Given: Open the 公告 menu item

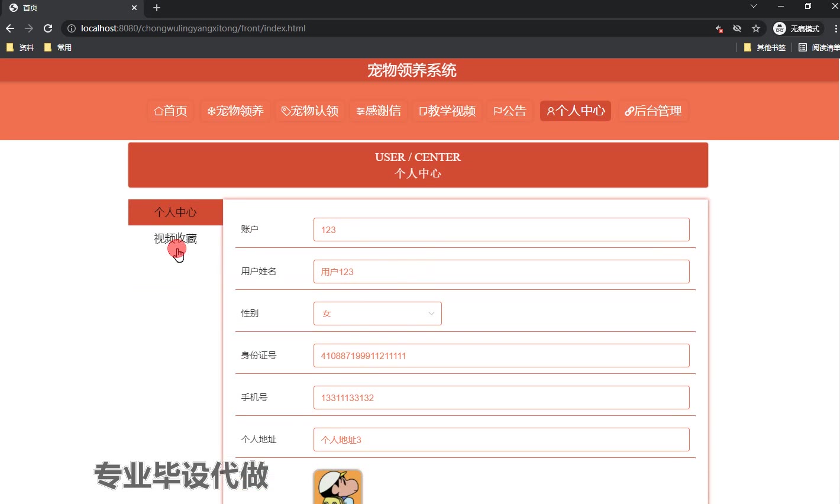Looking at the screenshot, I should click(510, 111).
